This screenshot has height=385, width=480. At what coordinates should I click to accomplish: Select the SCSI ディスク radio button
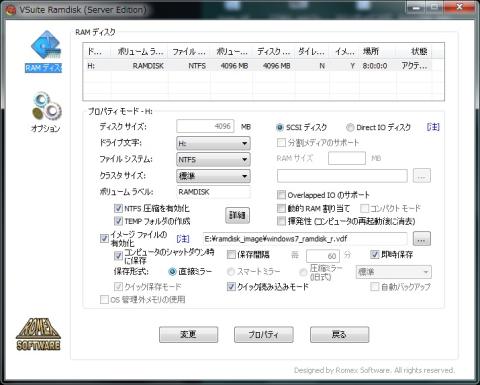(280, 127)
